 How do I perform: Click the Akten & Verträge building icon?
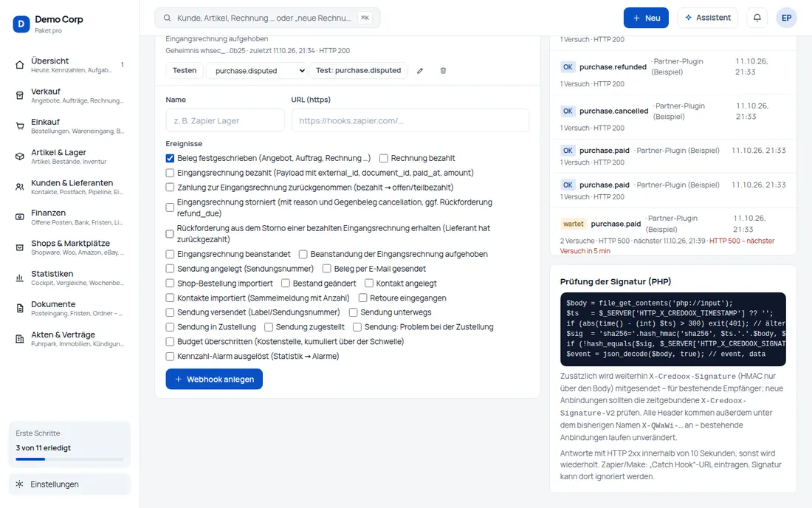(20, 339)
